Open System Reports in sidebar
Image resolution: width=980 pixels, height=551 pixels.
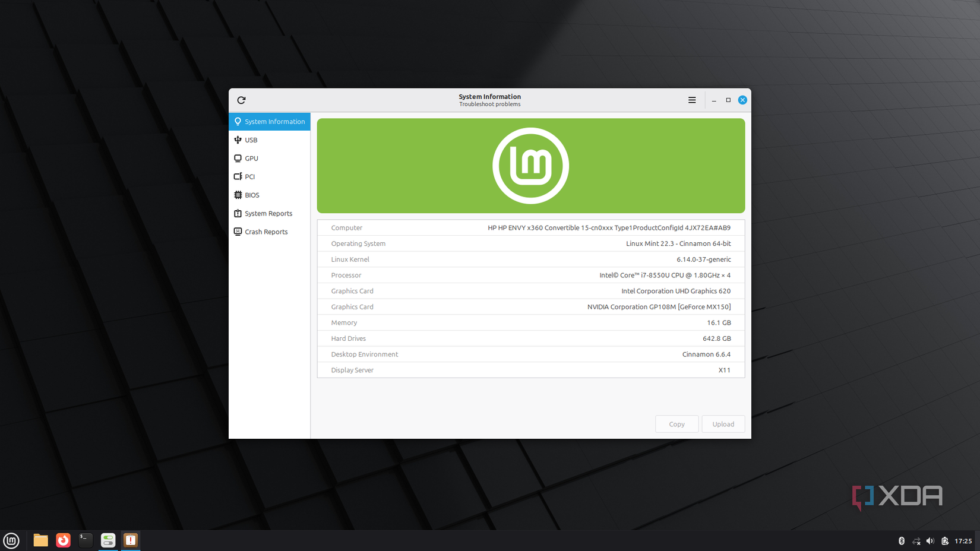point(270,214)
